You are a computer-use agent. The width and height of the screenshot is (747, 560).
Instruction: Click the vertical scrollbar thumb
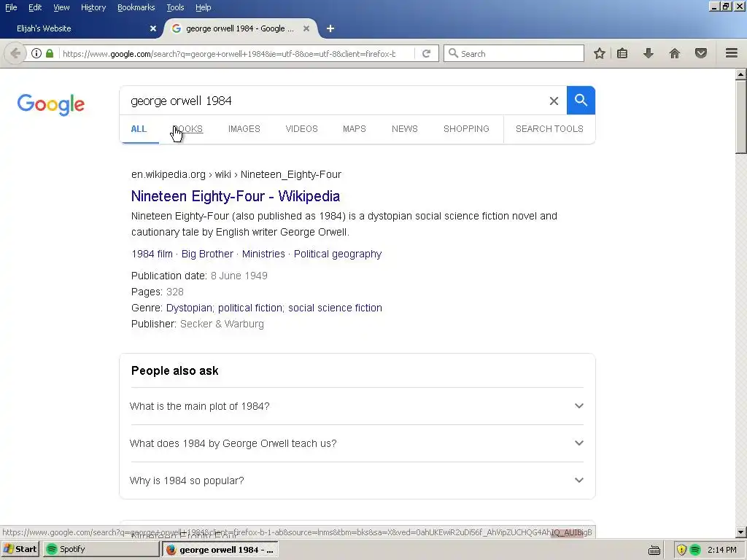point(741,117)
